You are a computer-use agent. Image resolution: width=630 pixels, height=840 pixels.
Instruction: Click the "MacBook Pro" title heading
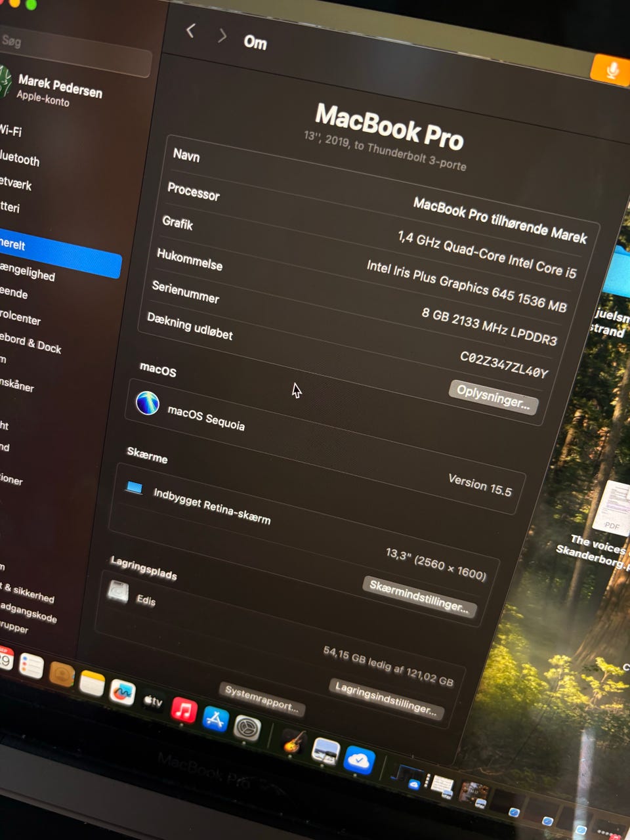[390, 126]
